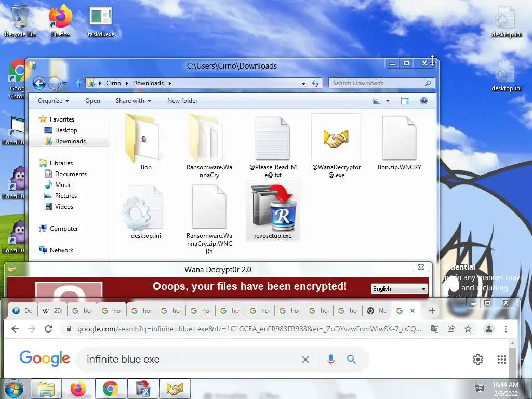
Task: Open Explorer help icon
Action: (424, 101)
